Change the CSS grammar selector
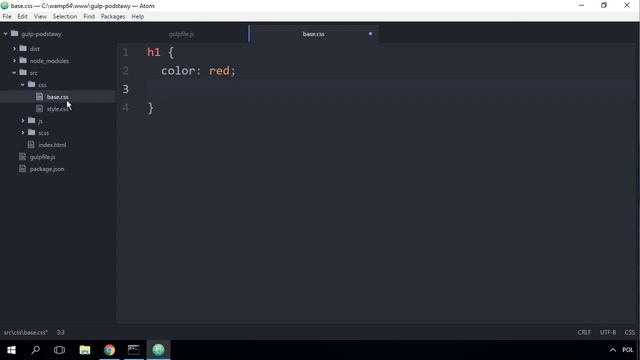Screen dimensions: 640x360 (629, 332)
